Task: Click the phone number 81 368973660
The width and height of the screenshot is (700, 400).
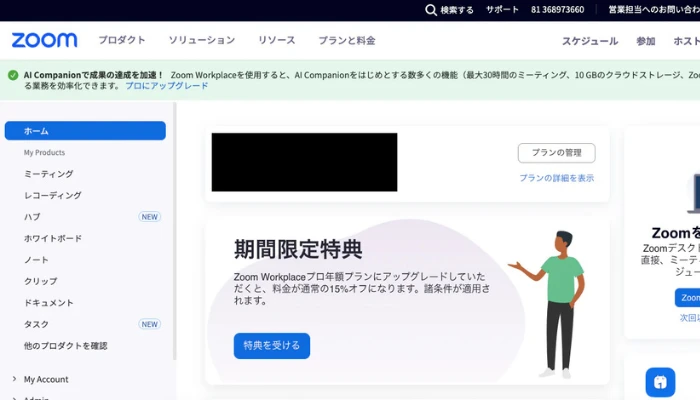Action: point(558,9)
